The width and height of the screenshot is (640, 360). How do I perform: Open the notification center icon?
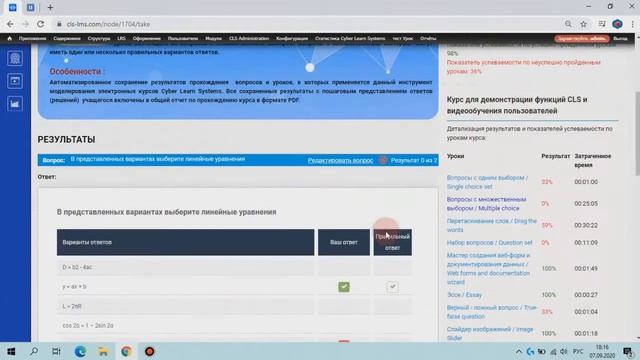(628, 351)
